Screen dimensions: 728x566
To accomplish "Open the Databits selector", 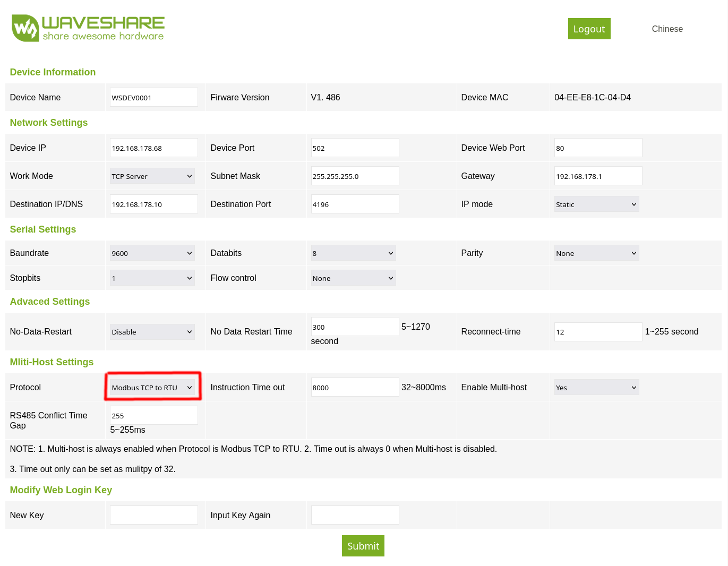I will (353, 253).
